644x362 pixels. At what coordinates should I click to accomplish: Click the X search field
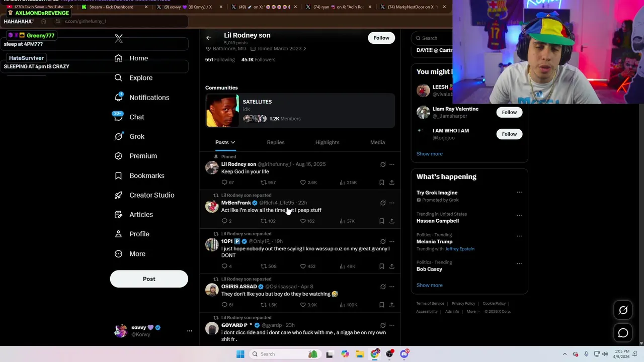[x=433, y=38]
